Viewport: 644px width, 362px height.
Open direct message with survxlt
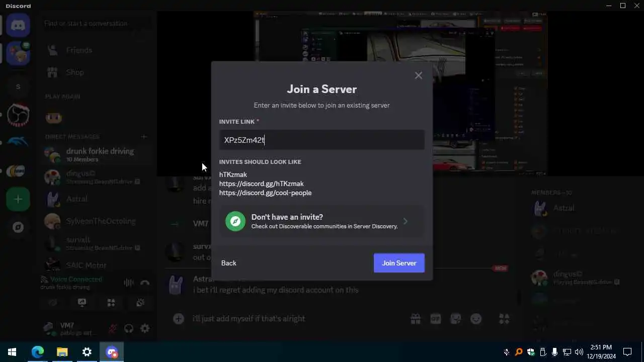point(97,243)
